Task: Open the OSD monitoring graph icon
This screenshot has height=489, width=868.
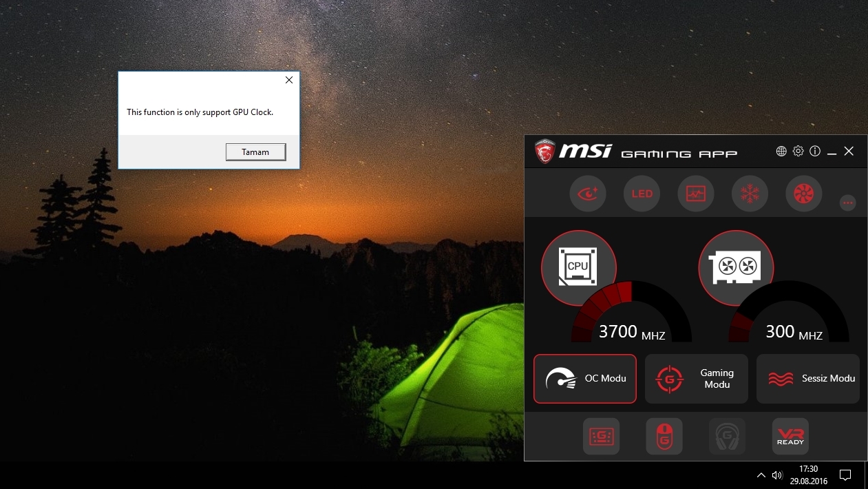Action: pos(696,194)
